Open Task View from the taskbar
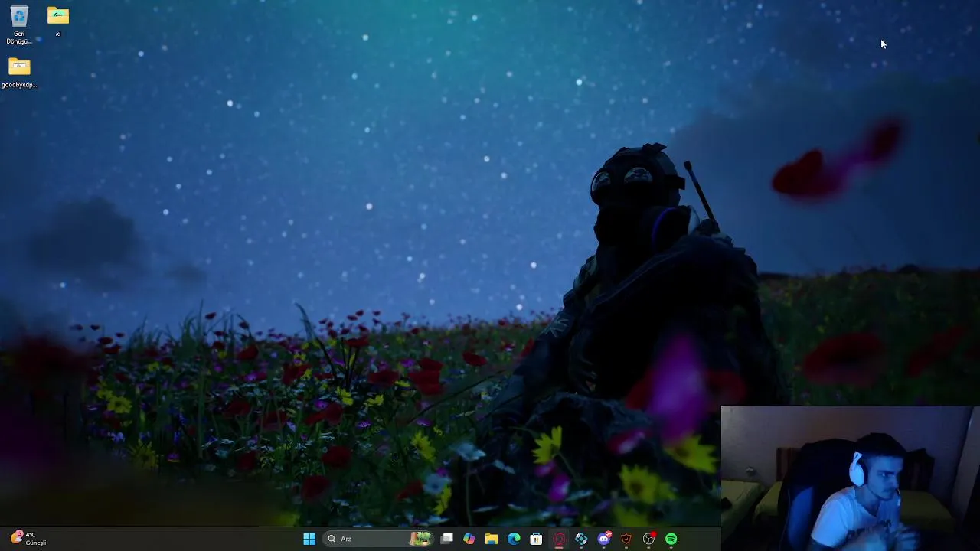 click(447, 539)
